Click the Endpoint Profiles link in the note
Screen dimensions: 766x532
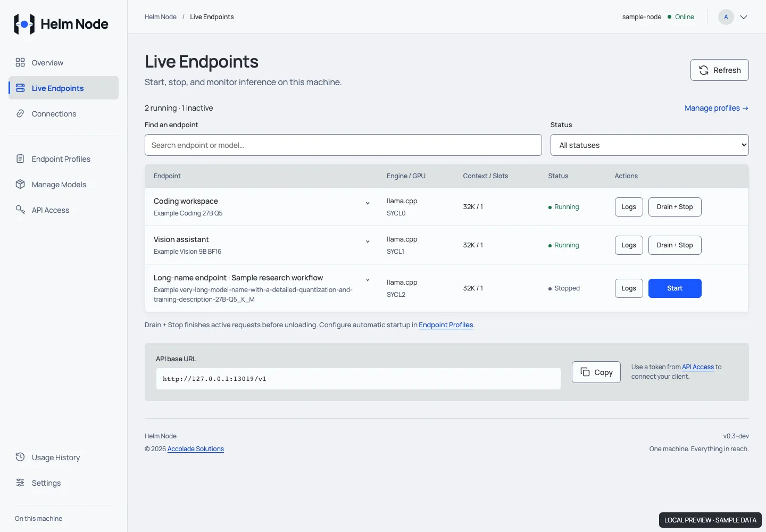(x=446, y=325)
